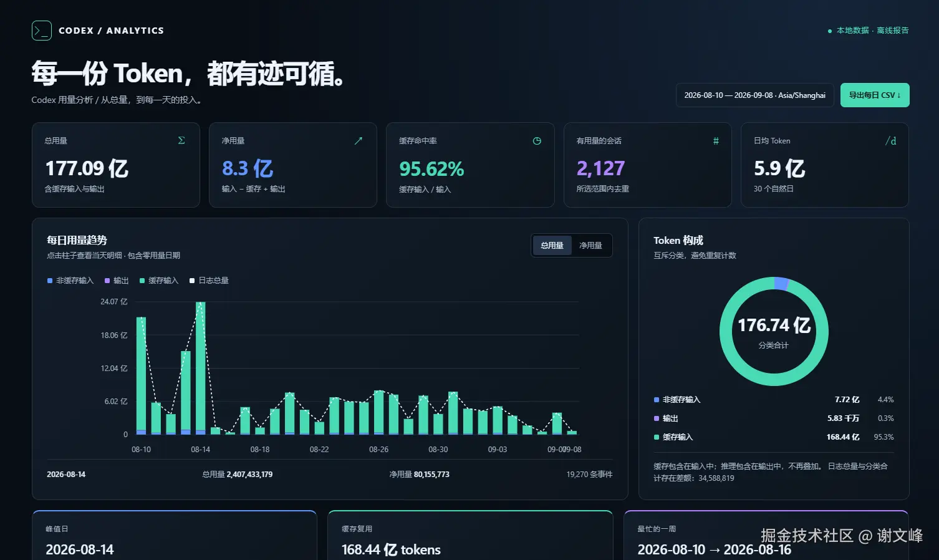The height and width of the screenshot is (560, 939).
Task: Click the hash icon on 有用量的会话 card
Action: coord(716,141)
